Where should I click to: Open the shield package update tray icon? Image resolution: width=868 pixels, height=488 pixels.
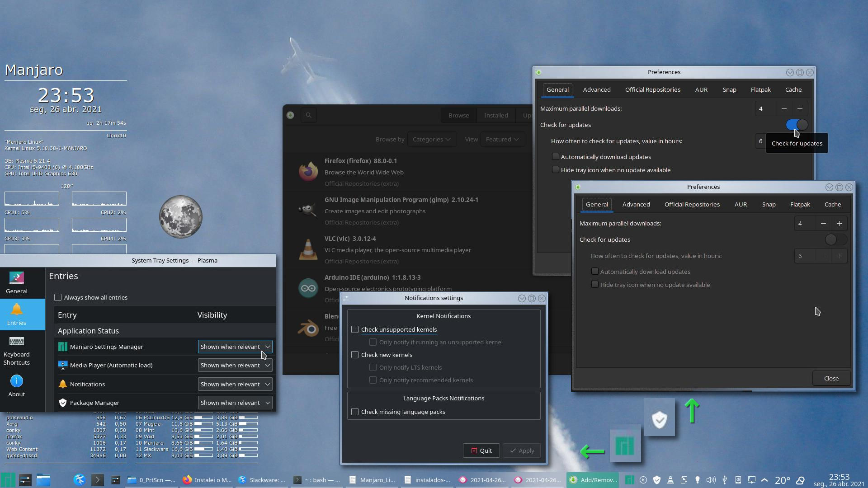657,480
